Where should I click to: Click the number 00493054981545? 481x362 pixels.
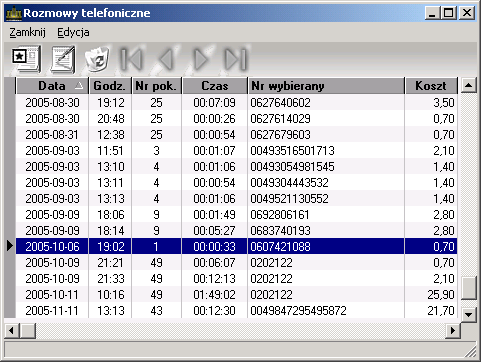click(292, 166)
